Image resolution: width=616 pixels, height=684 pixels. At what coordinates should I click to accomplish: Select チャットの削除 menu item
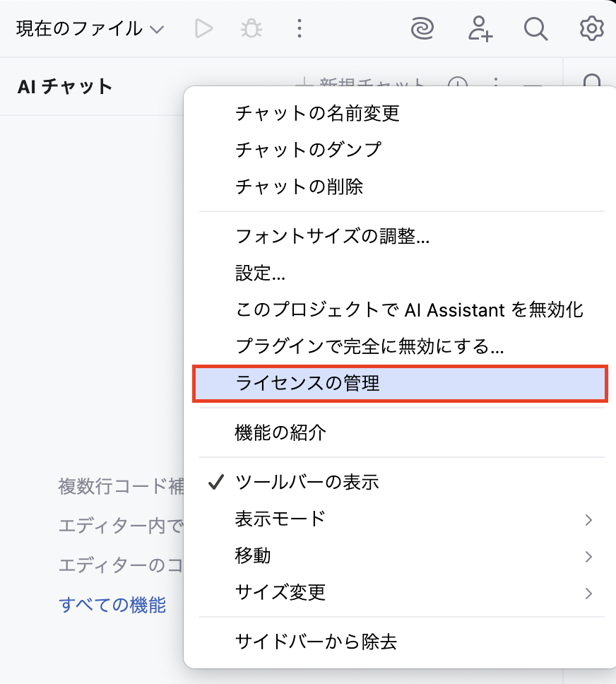pyautogui.click(x=300, y=187)
